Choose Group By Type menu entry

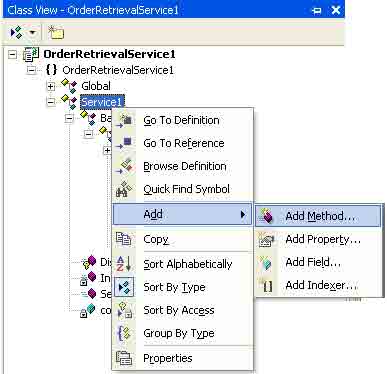pos(183,333)
